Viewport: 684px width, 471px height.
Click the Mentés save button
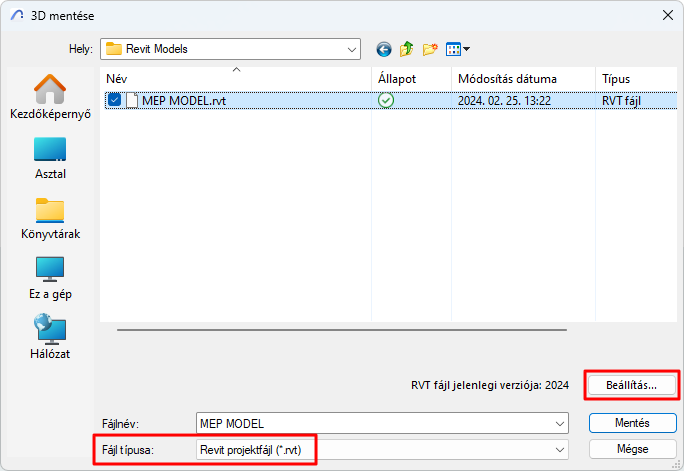coord(633,423)
